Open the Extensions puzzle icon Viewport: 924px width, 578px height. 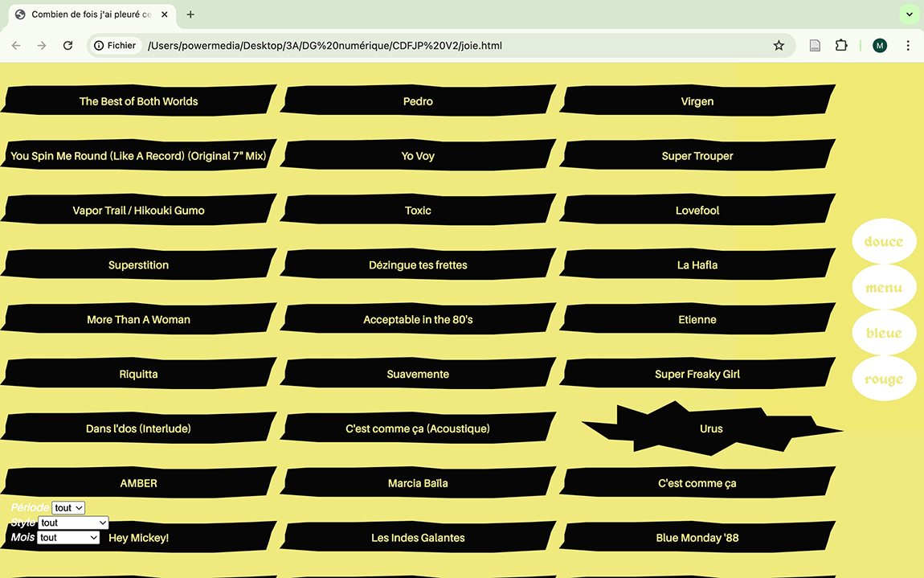click(x=841, y=45)
